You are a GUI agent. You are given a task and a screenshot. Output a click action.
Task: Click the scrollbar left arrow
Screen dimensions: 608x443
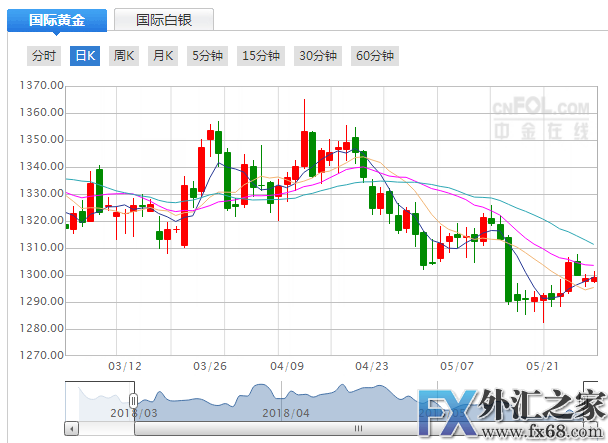[x=71, y=428]
